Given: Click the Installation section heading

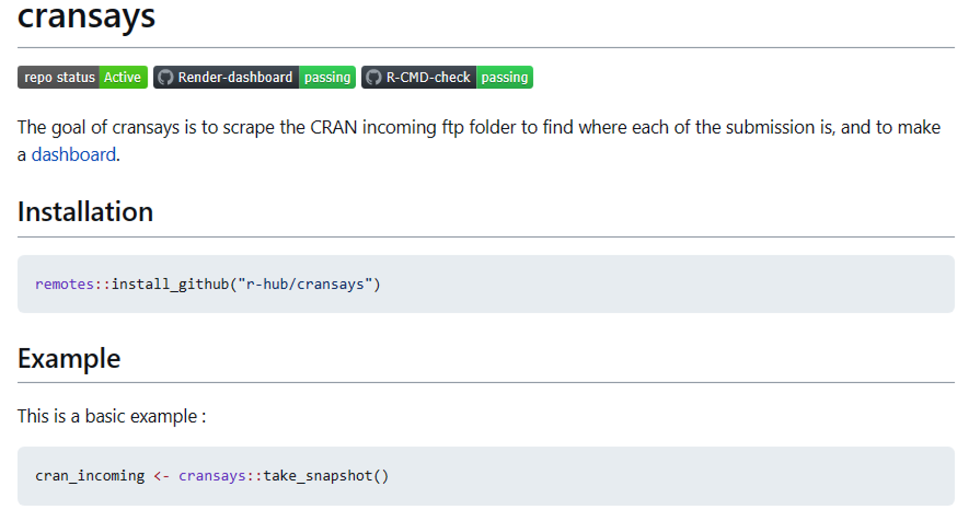Looking at the screenshot, I should point(85,212).
